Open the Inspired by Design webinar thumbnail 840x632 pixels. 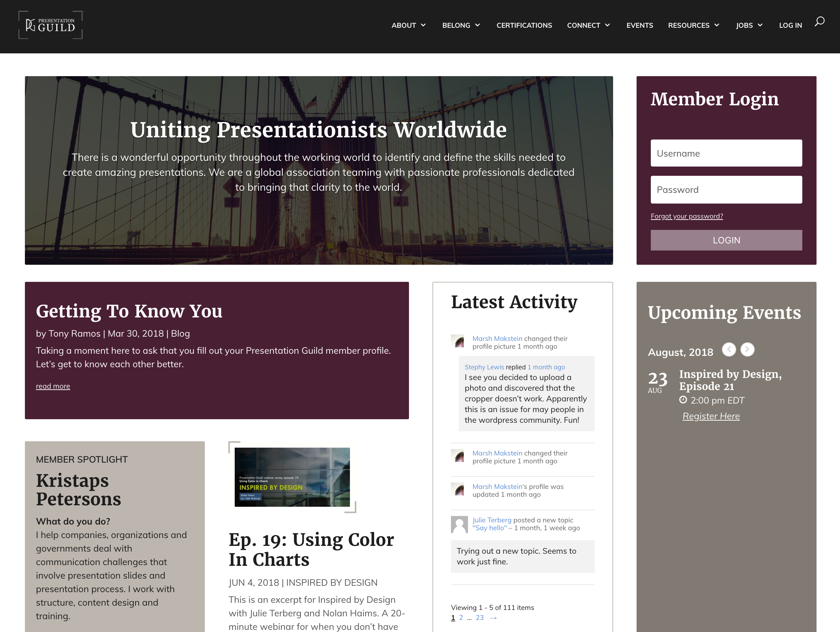[292, 477]
